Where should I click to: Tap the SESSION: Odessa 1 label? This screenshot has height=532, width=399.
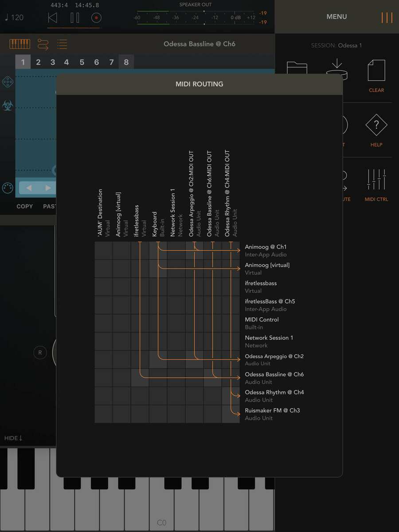coord(336,45)
